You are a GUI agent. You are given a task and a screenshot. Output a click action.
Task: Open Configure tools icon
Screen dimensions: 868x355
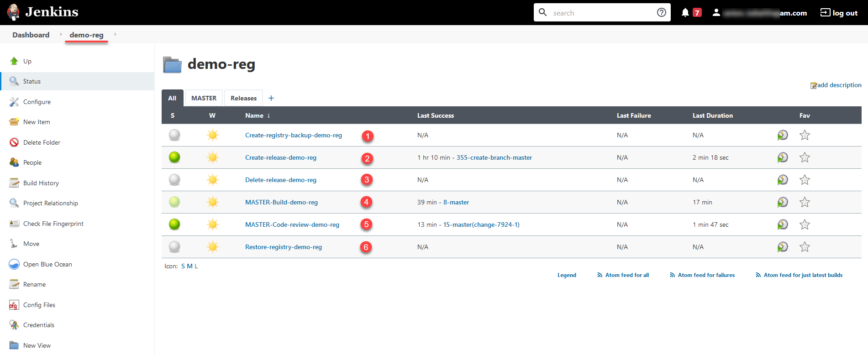coord(14,102)
